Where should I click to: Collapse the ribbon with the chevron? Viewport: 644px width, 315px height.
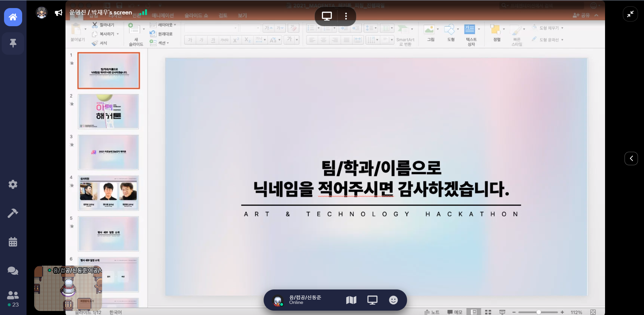coord(596,15)
